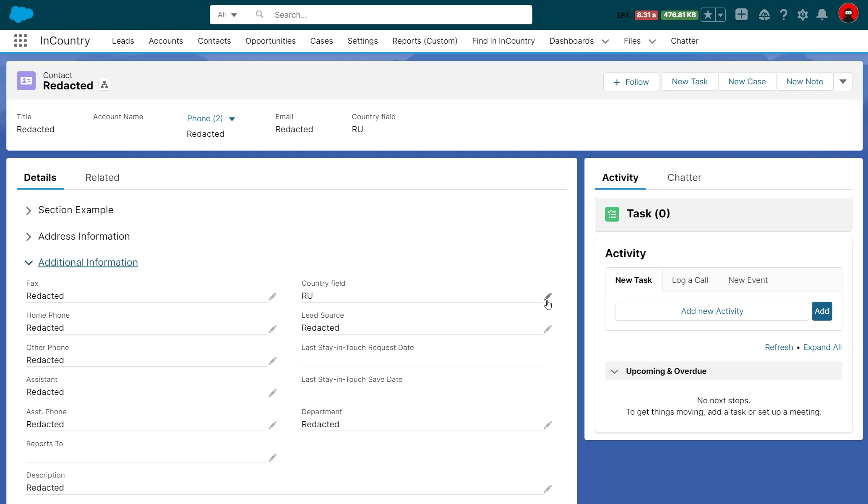Image resolution: width=868 pixels, height=504 pixels.
Task: Switch to the Related tab
Action: [102, 178]
